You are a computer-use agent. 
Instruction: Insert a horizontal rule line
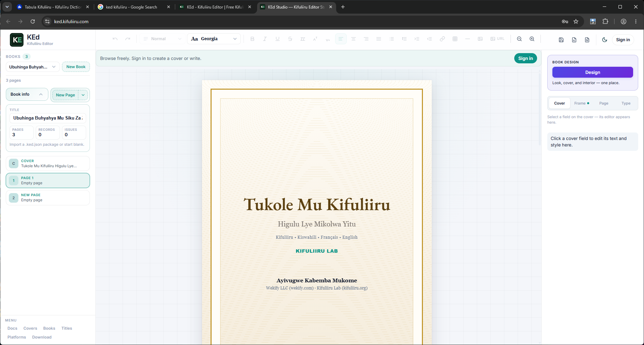(468, 39)
